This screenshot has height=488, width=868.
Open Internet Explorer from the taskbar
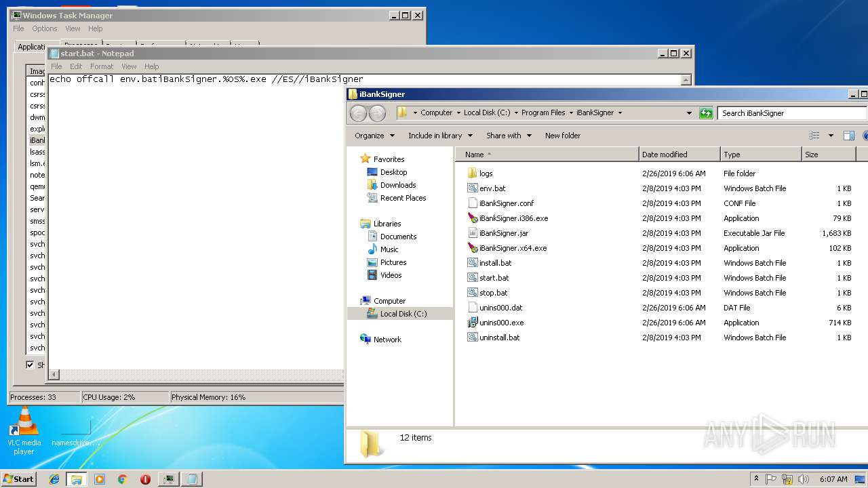tap(54, 479)
